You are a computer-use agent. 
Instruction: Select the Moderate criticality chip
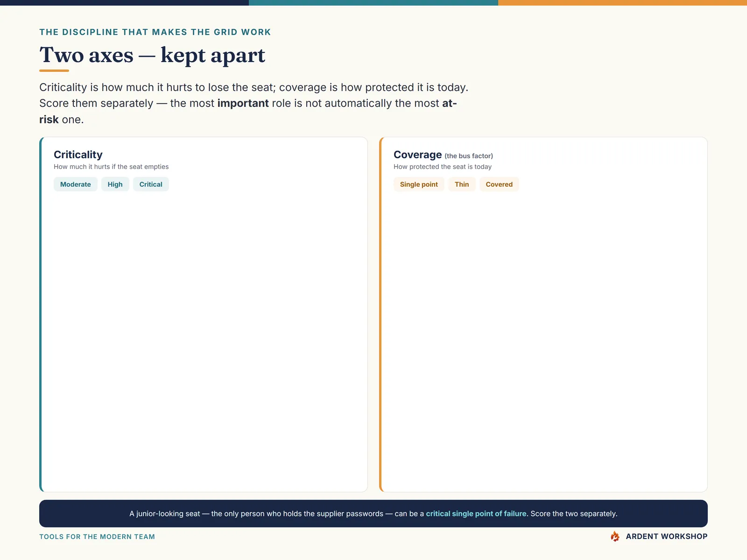point(76,184)
